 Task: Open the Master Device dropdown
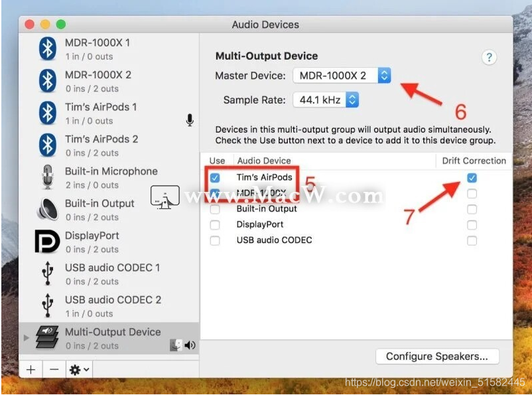[342, 76]
